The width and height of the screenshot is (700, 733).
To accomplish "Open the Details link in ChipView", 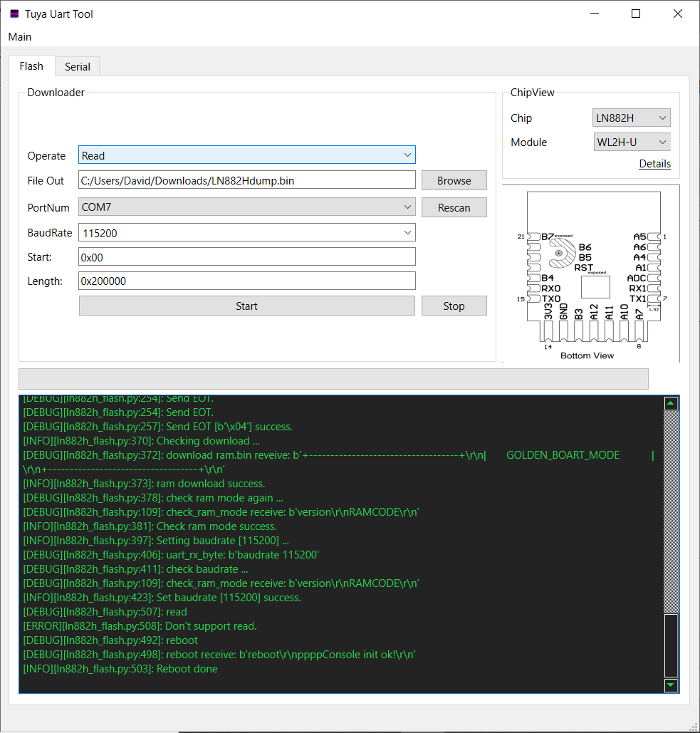I will [x=654, y=163].
